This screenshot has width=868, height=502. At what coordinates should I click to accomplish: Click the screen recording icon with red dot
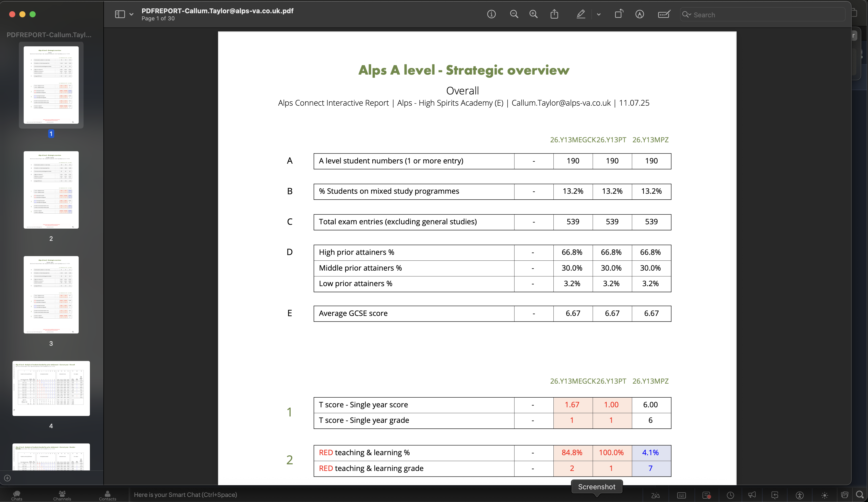click(x=707, y=495)
